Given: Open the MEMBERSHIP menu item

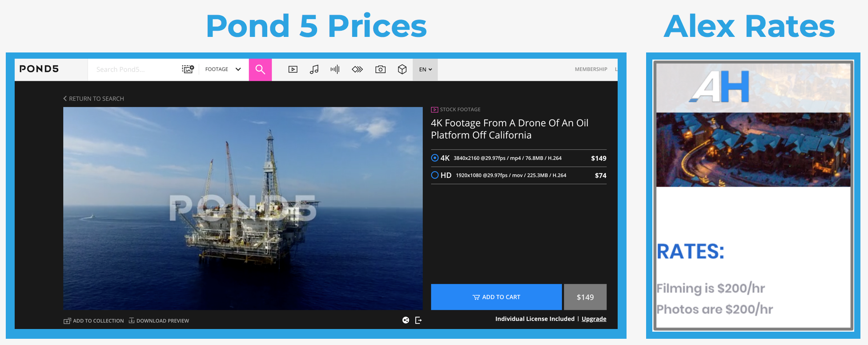Looking at the screenshot, I should (x=591, y=69).
